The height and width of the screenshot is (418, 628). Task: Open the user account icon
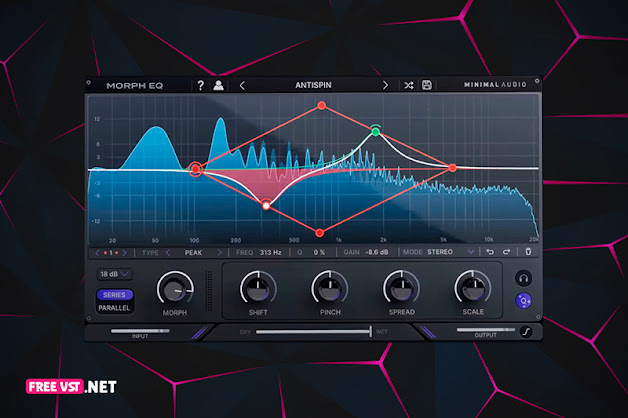point(218,85)
